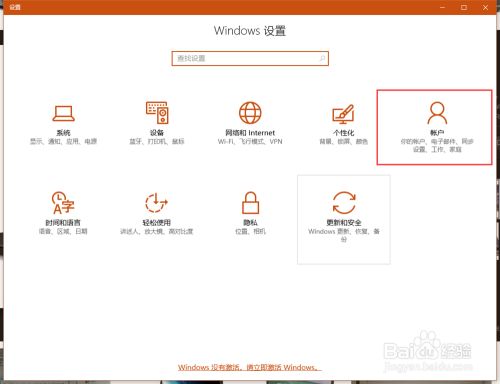This screenshot has height=384, width=500.
Task: Click the Windows activation link at the bottom
Action: (x=250, y=367)
